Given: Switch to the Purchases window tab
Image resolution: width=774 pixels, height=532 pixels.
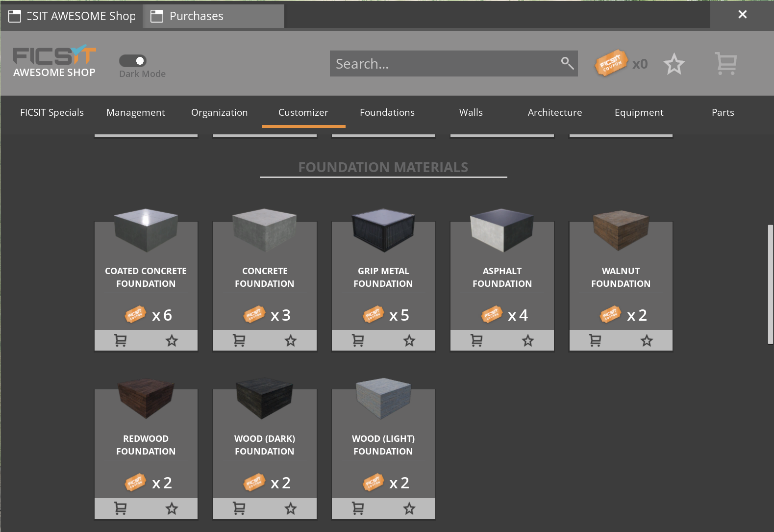Looking at the screenshot, I should pyautogui.click(x=214, y=16).
